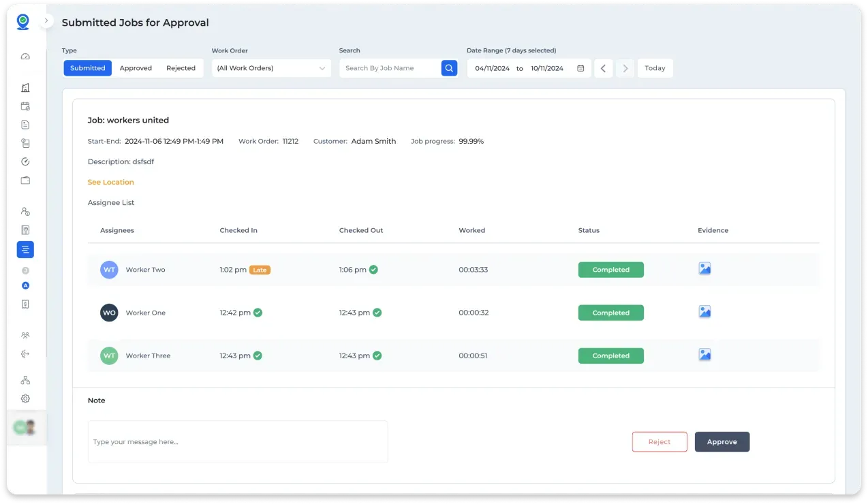Open the date range calendar picker icon
The image size is (868, 504).
coord(580,68)
